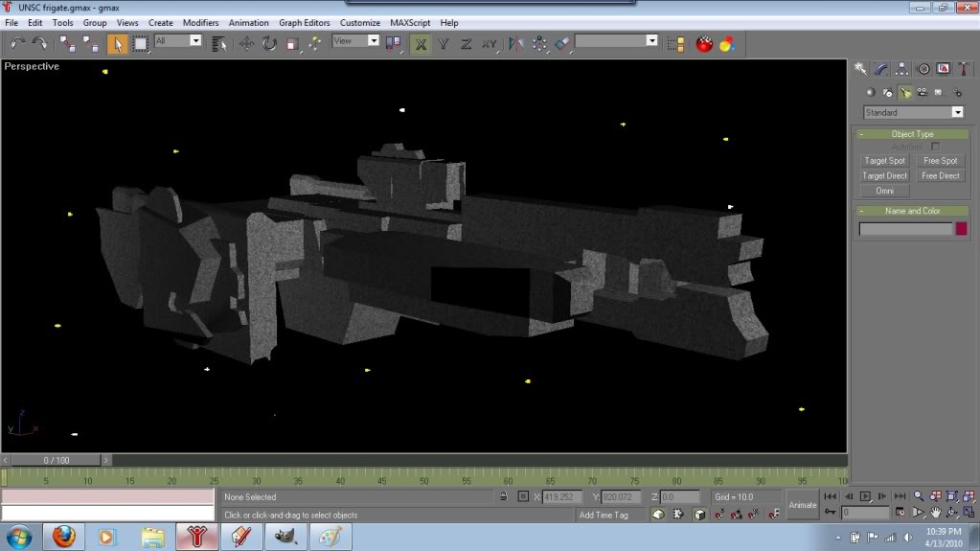The height and width of the screenshot is (551, 980).
Task: Open the Customize menu
Action: 360,22
